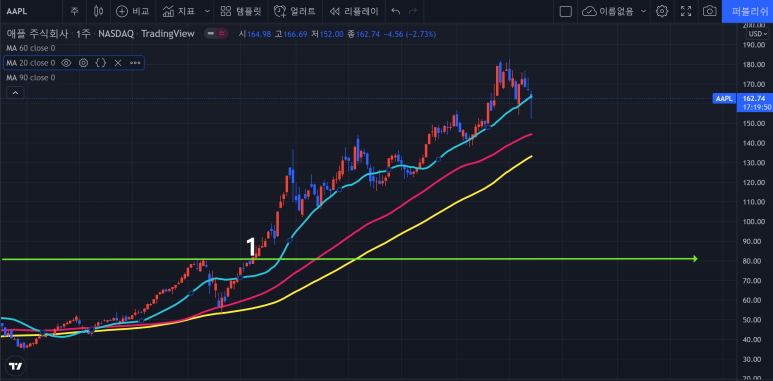773x381 pixels.
Task: Click the 비교 compare symbol button
Action: 132,11
